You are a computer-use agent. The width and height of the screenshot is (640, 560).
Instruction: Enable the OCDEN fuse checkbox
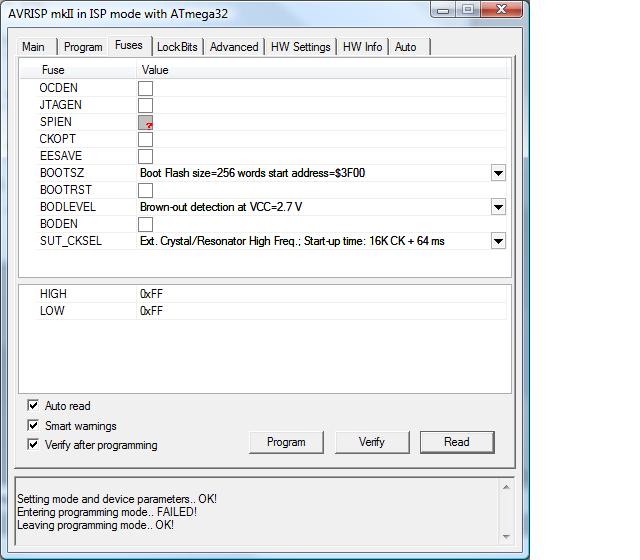pos(145,88)
